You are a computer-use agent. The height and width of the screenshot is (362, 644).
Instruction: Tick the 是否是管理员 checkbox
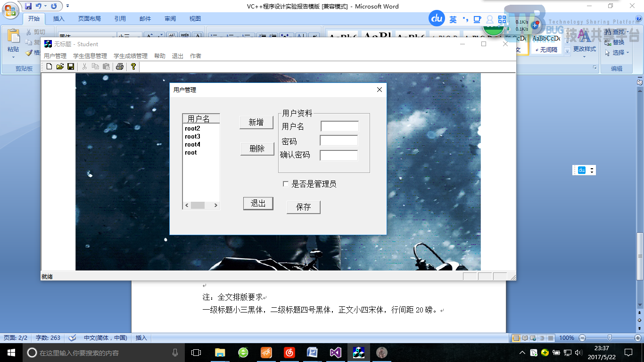[286, 184]
